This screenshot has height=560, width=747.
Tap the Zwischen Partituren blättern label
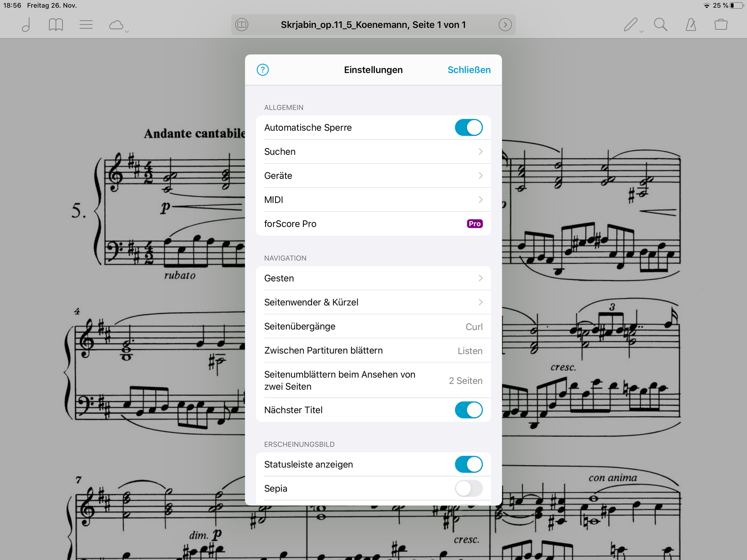point(323,350)
